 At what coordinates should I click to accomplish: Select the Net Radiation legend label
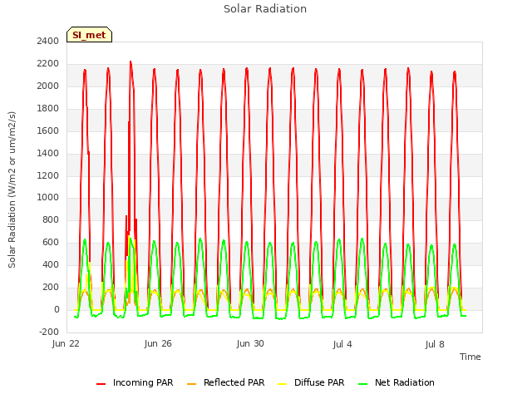point(405,382)
